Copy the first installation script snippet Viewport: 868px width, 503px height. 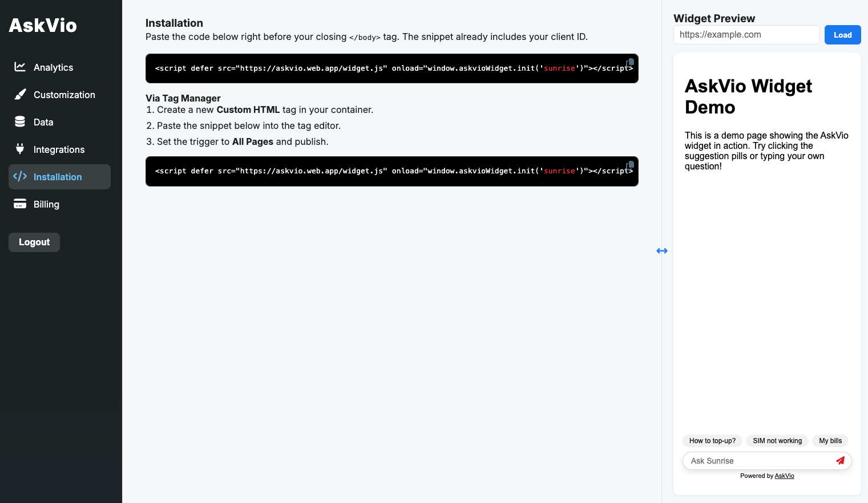point(630,63)
